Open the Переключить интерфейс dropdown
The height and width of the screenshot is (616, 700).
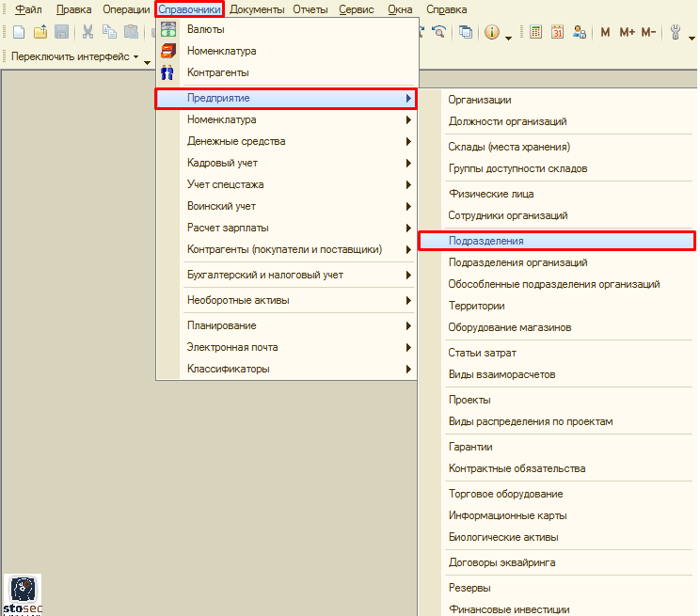click(75, 56)
